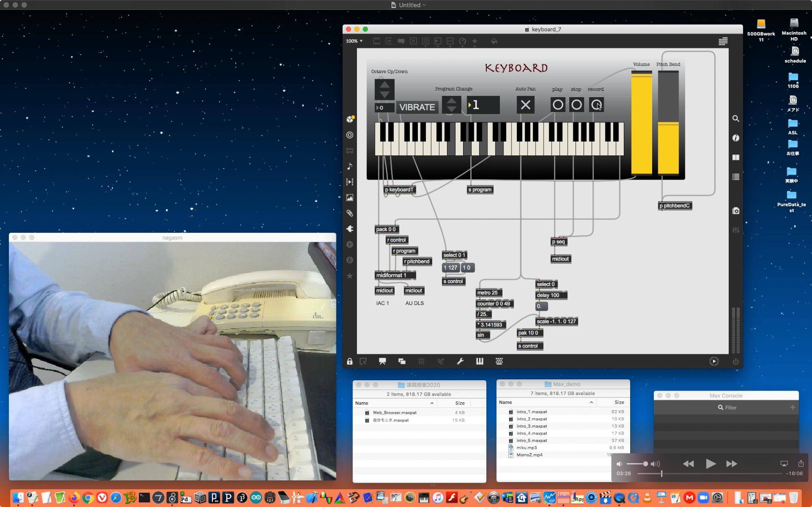Click the keyboard grid icon in Max bottom toolbar
Viewport: 812px width, 507px height.
point(499,361)
